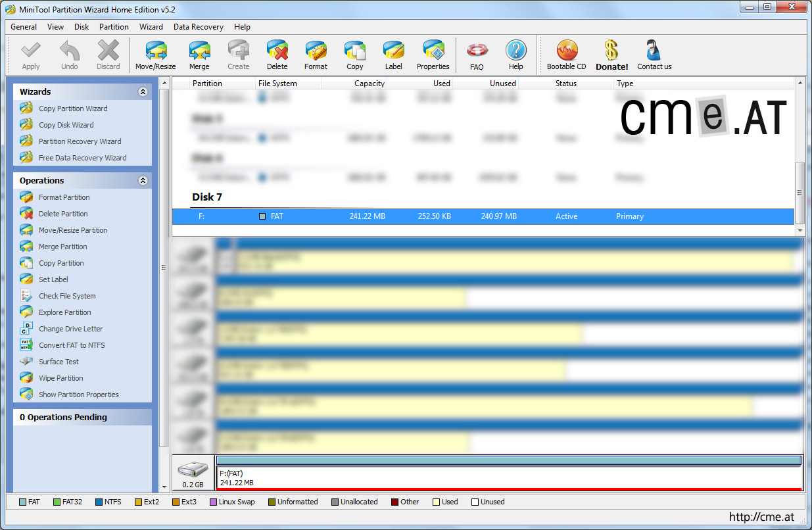Click the Disk 7 group heading
The image size is (812, 530).
click(207, 197)
